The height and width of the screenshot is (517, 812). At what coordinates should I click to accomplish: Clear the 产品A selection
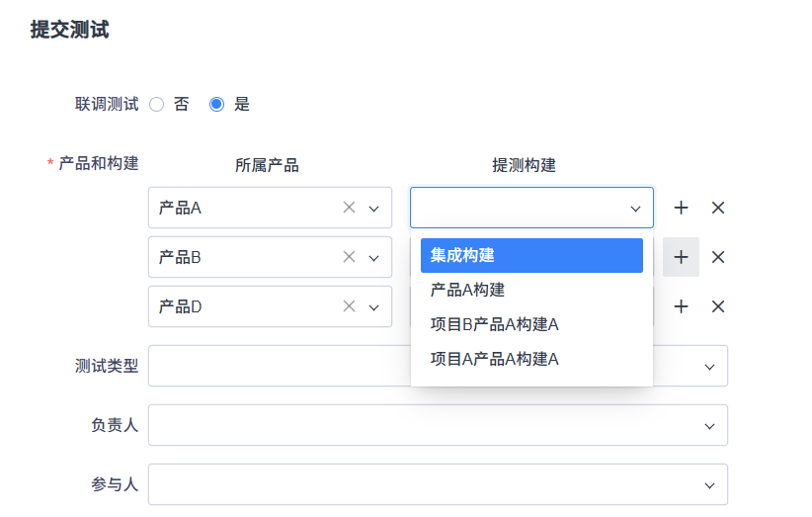349,208
